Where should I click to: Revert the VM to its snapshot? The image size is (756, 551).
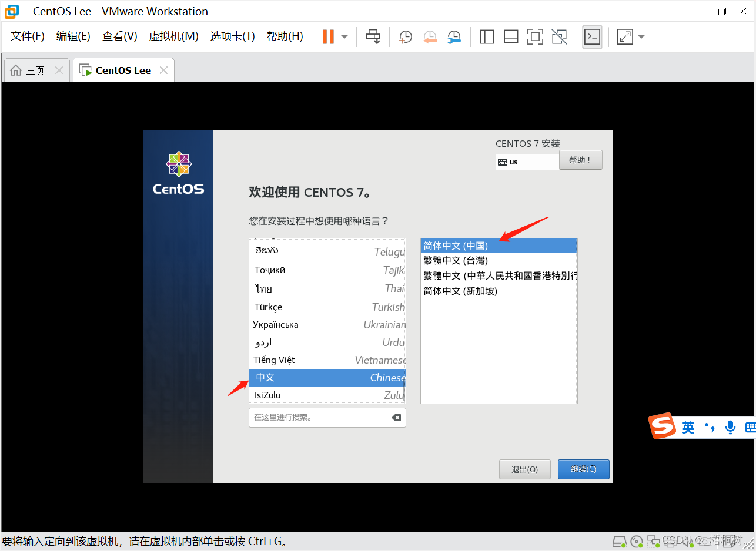pyautogui.click(x=430, y=36)
